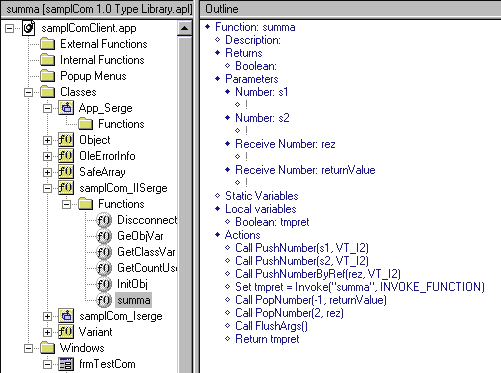Select the 'Call PushNumber(s1, VT_I2)' line

[x=302, y=248]
